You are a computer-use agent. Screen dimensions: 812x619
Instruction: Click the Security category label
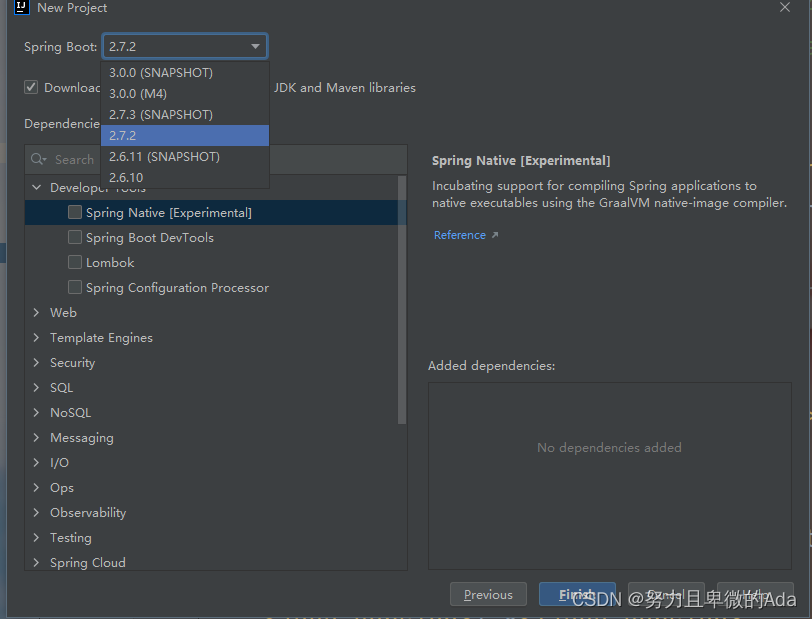click(x=72, y=363)
